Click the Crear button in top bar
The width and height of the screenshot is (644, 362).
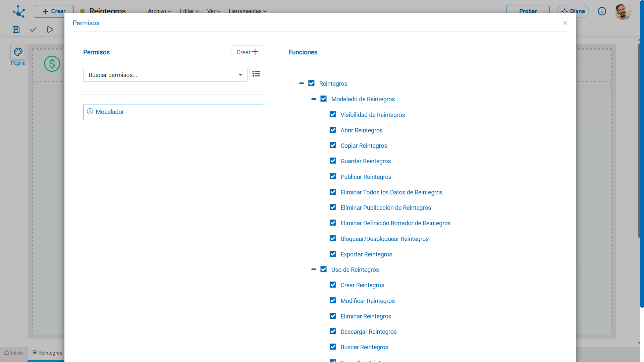click(54, 11)
